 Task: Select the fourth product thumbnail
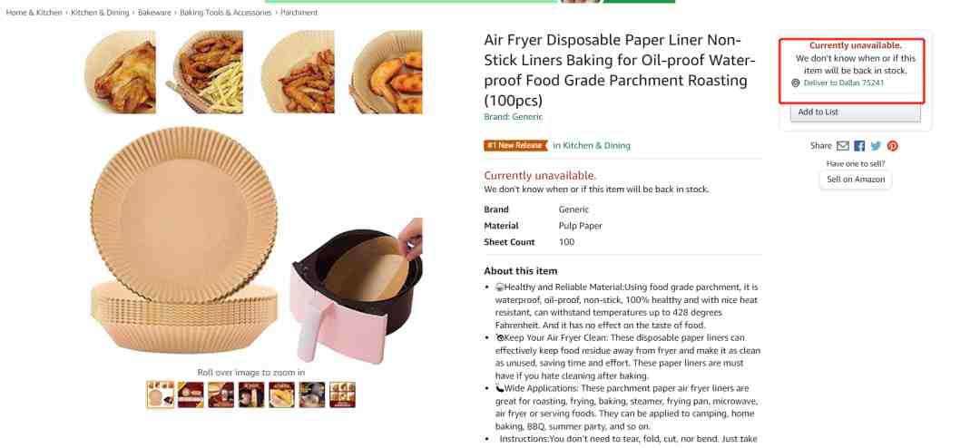[x=251, y=394]
